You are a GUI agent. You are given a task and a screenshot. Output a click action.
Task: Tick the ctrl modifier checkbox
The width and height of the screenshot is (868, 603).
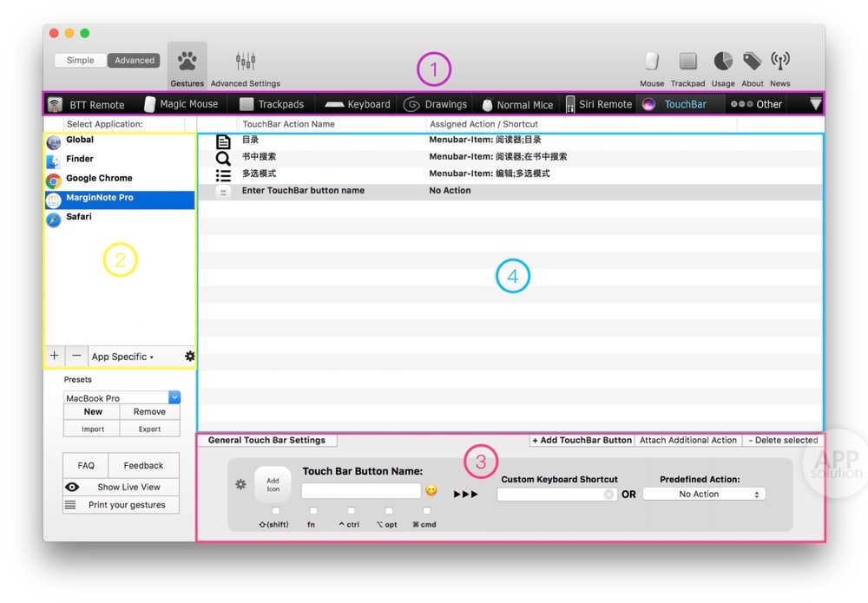click(352, 511)
